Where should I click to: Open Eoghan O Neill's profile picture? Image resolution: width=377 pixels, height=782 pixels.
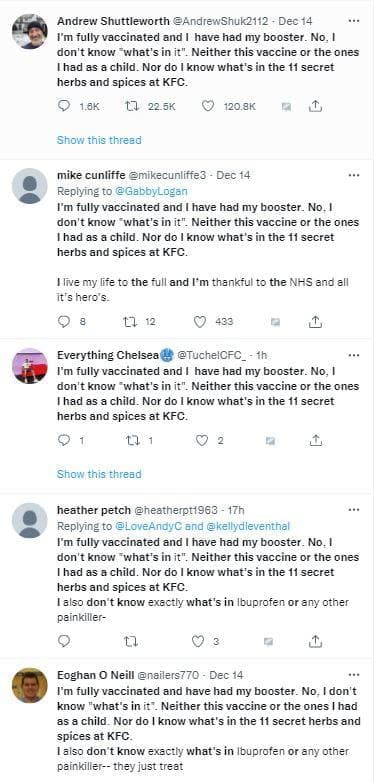click(x=29, y=685)
